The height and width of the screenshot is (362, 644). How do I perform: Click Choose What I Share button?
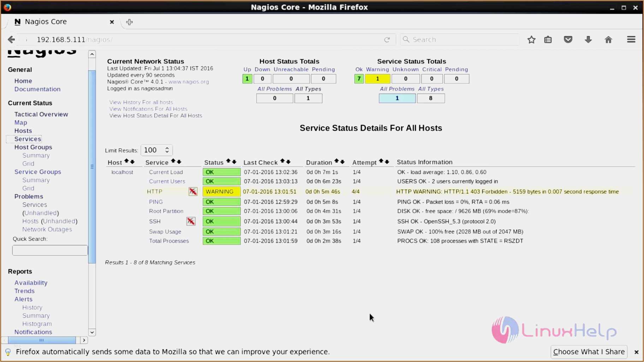pos(589,352)
